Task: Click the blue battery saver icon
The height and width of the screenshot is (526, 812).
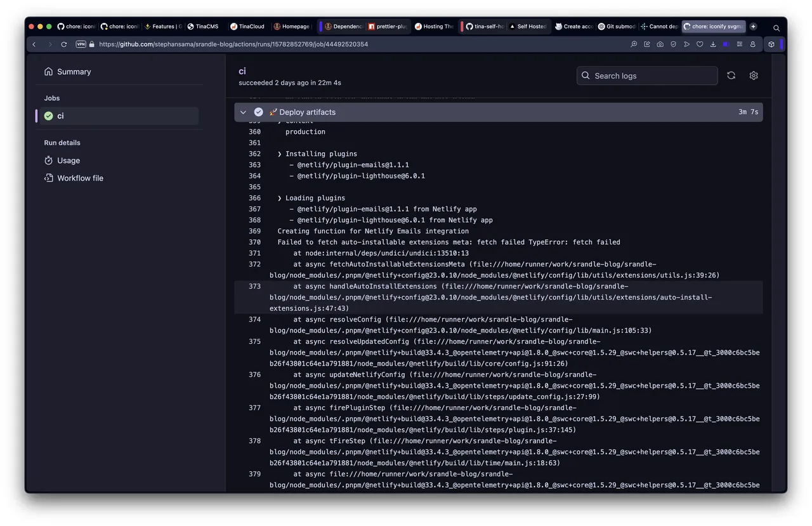Action: (x=726, y=44)
